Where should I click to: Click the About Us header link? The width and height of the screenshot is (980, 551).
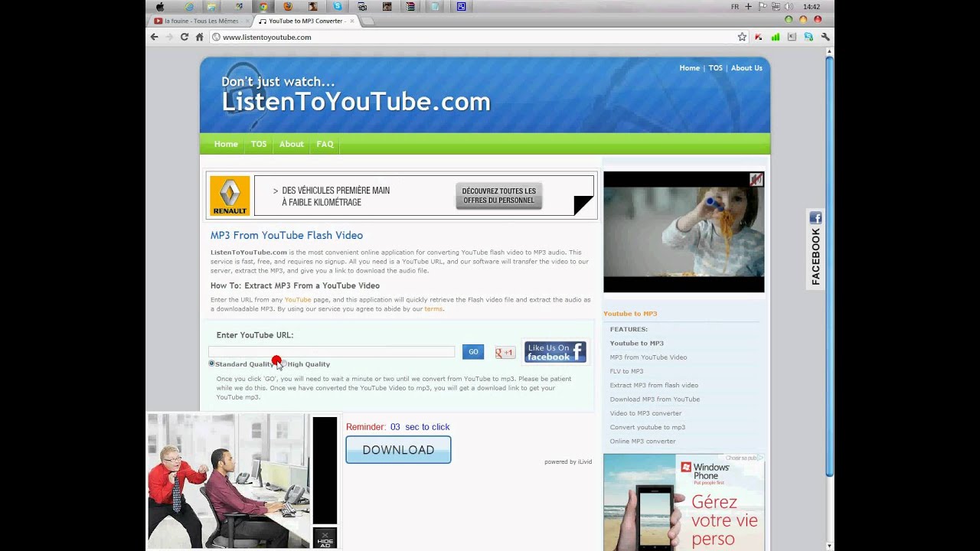tap(746, 68)
